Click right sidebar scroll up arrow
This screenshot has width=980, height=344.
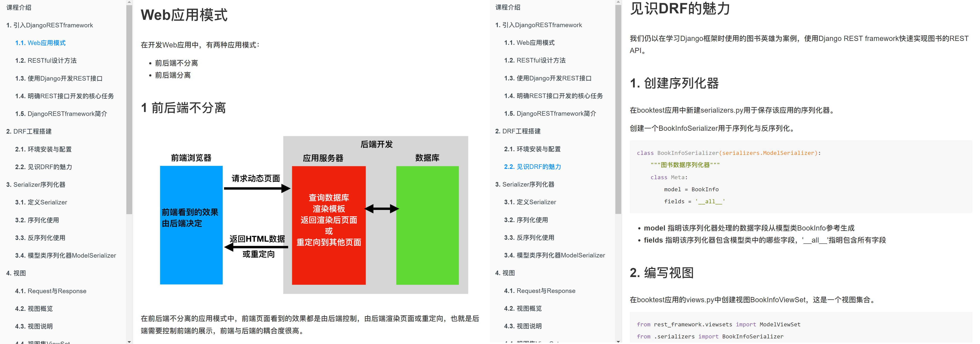618,2
